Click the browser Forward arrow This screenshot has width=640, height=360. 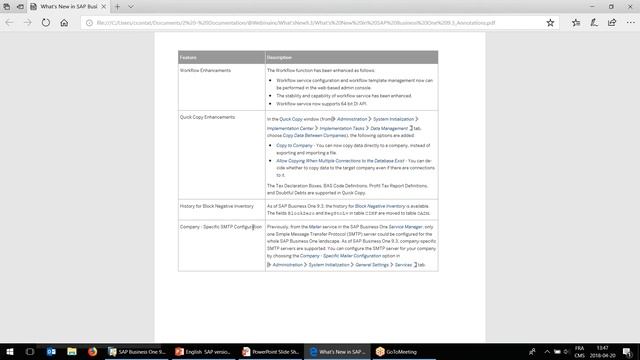pos(27,23)
